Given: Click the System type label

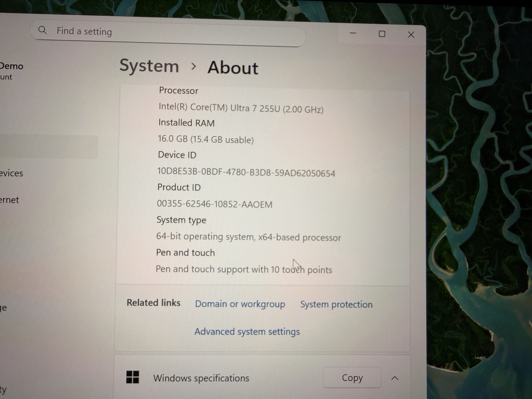Looking at the screenshot, I should click(181, 220).
